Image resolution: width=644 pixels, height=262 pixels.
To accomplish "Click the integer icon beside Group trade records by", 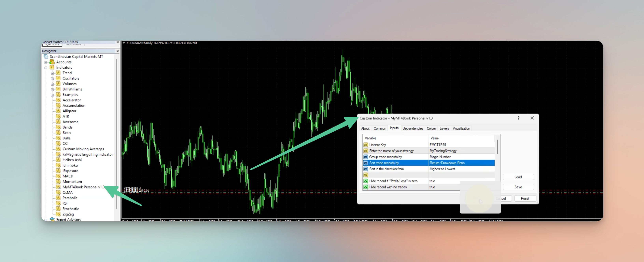I will (x=366, y=157).
